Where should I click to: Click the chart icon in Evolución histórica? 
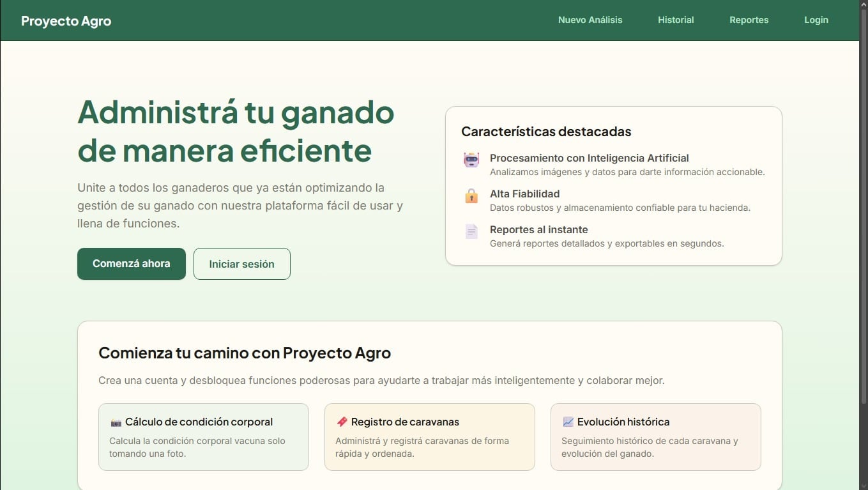(568, 422)
